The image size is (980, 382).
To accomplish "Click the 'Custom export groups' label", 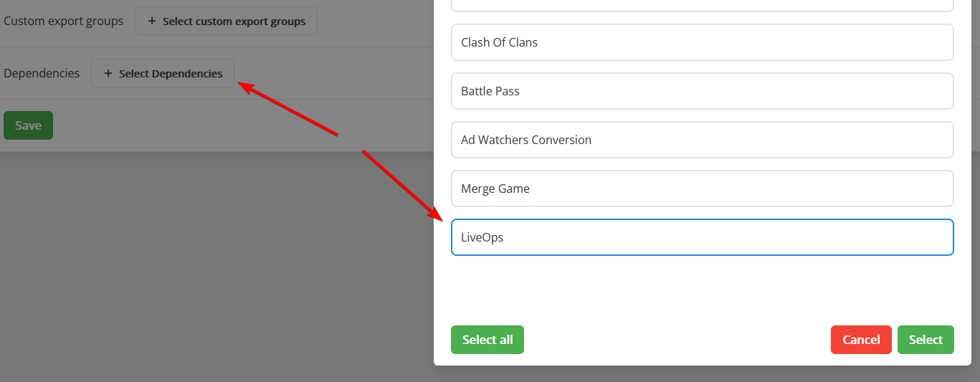I will pos(63,22).
